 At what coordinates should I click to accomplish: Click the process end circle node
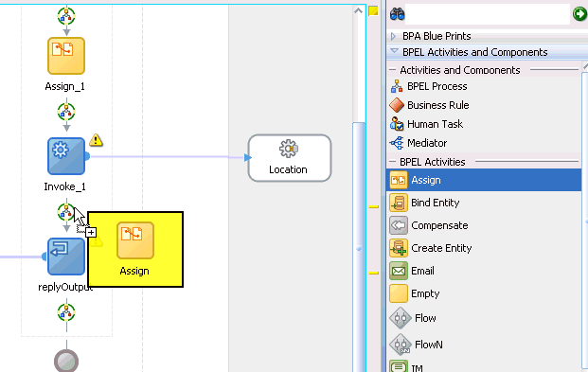(66, 361)
